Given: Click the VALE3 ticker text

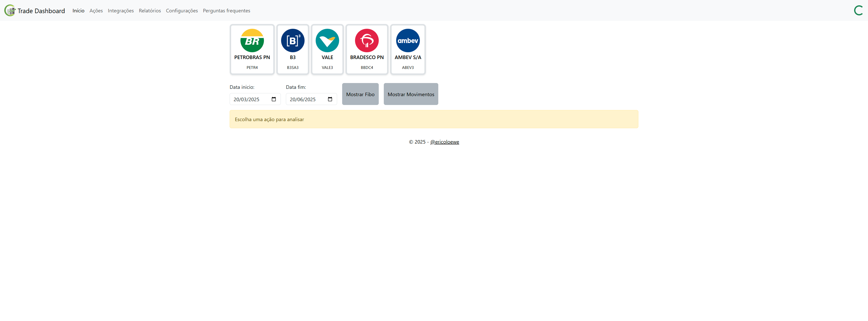Looking at the screenshot, I should tap(327, 67).
